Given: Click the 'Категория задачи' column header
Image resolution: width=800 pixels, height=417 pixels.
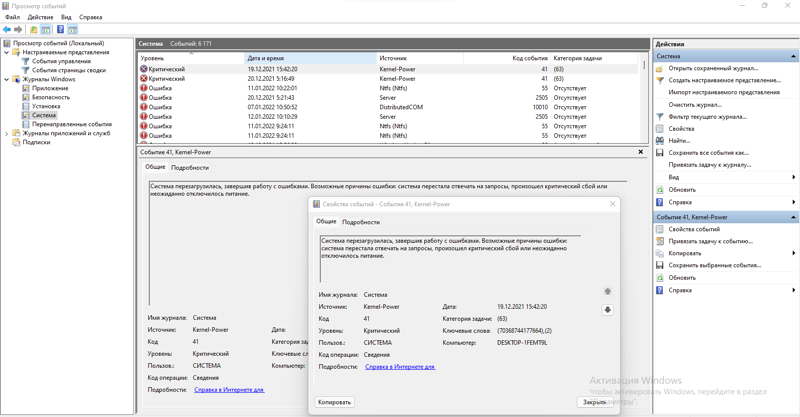Looking at the screenshot, I should pos(594,58).
